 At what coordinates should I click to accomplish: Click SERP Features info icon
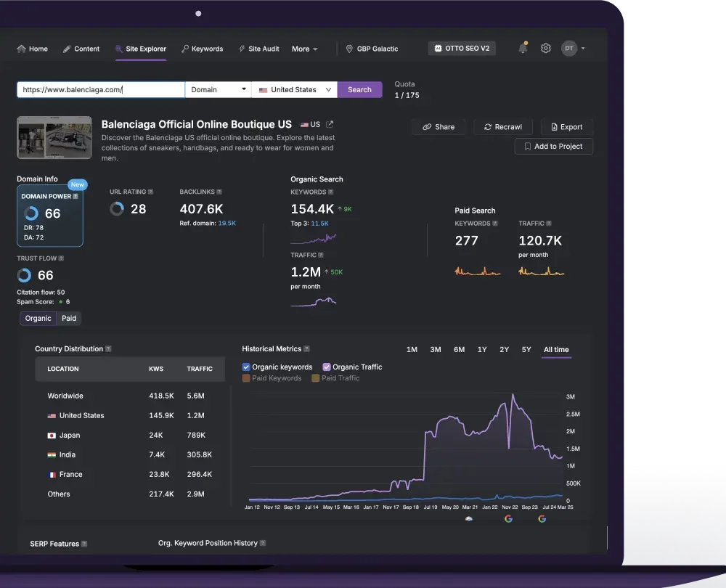[84, 544]
